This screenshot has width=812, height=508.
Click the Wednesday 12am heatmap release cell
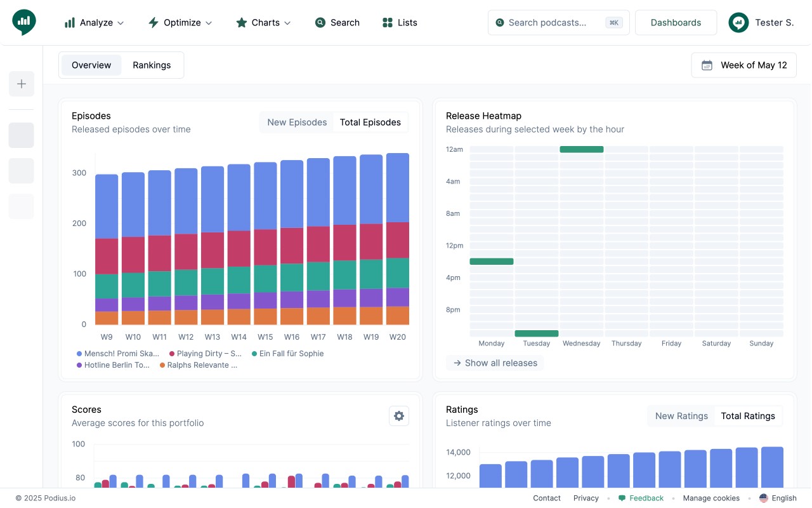point(582,149)
